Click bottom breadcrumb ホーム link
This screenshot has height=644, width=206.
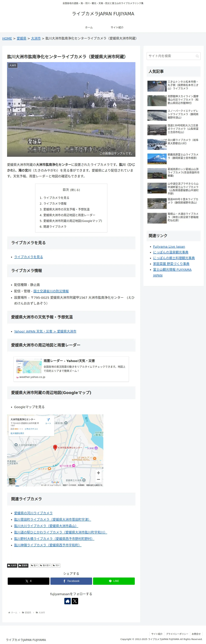[x=13, y=612]
